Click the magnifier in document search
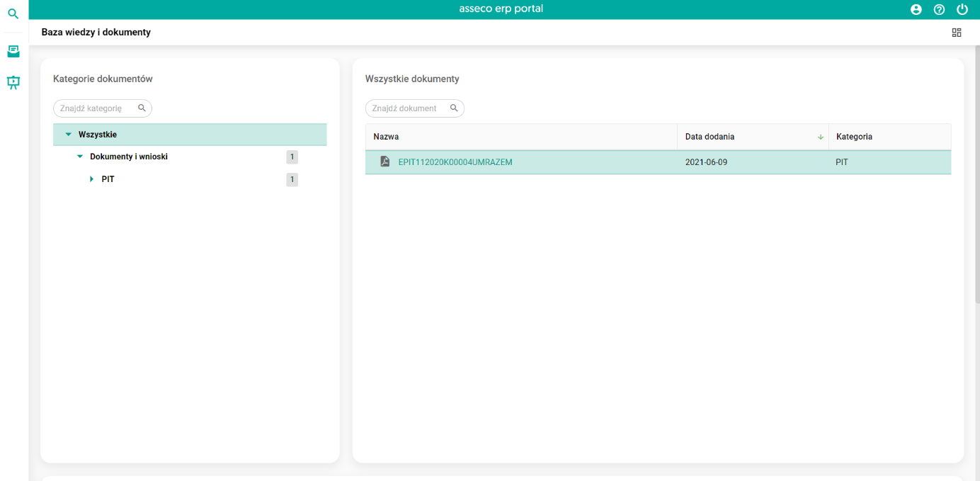 [x=454, y=108]
